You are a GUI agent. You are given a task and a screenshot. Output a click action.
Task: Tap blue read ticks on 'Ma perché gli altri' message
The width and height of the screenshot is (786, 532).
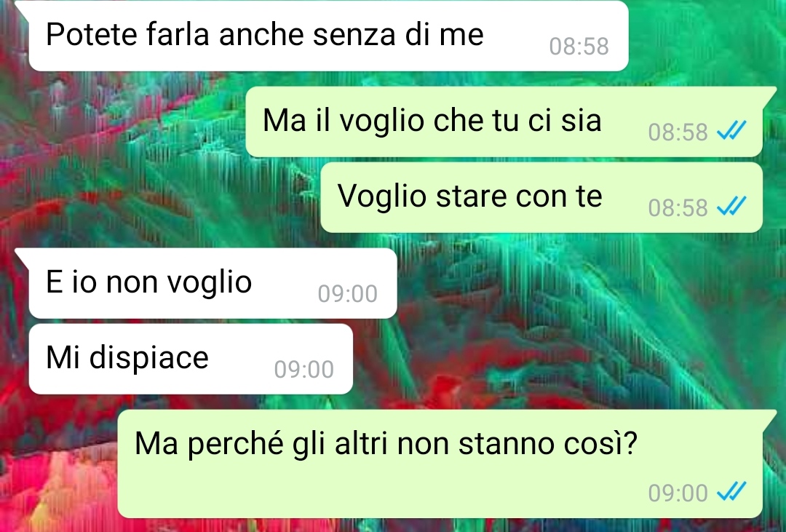click(731, 491)
